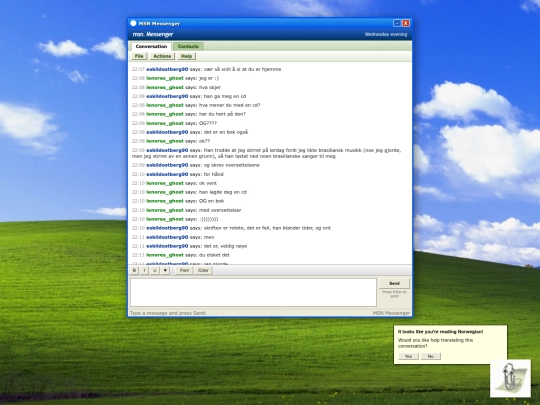Select the long message about brasiliansk musikk

click(266, 153)
